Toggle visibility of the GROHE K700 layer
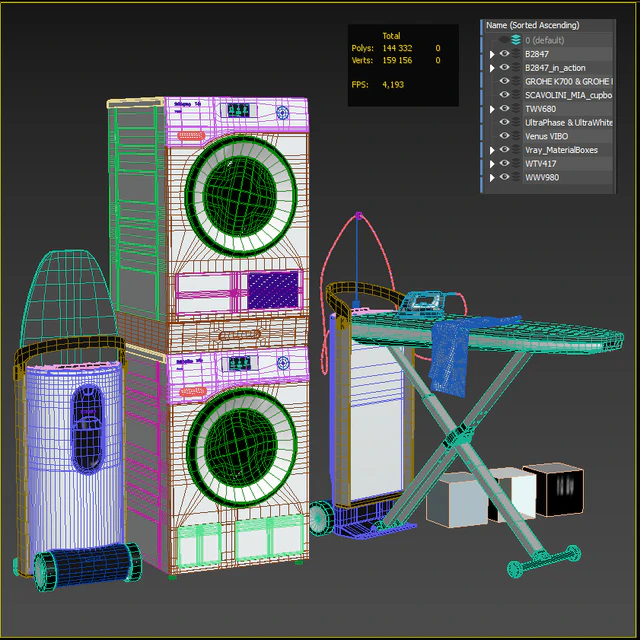640x640 pixels. coord(504,81)
